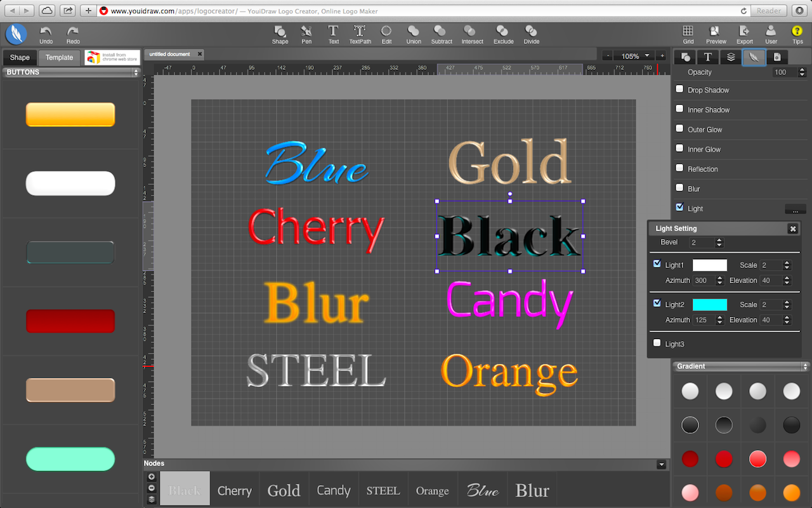Enable Light3 in Light Setting
The height and width of the screenshot is (508, 812).
tap(657, 342)
